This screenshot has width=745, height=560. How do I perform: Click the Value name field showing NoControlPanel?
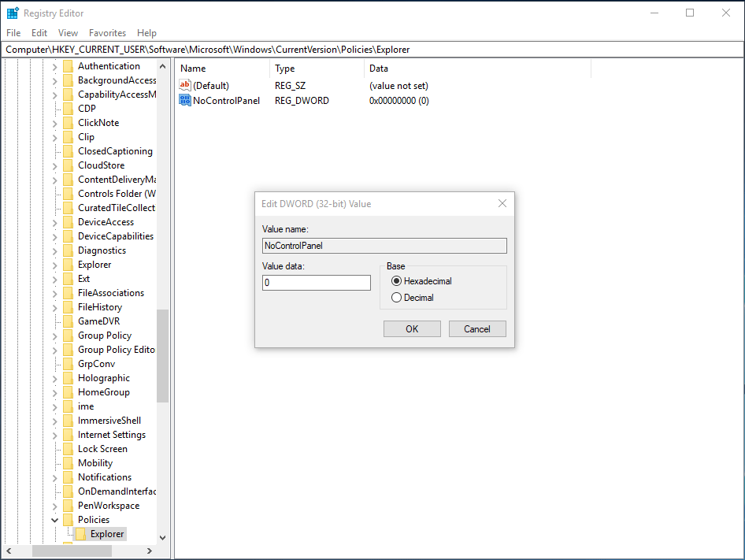pyautogui.click(x=384, y=246)
